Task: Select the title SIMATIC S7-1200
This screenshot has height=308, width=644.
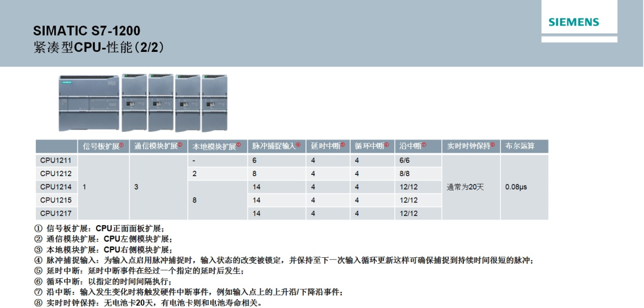Action: point(86,31)
